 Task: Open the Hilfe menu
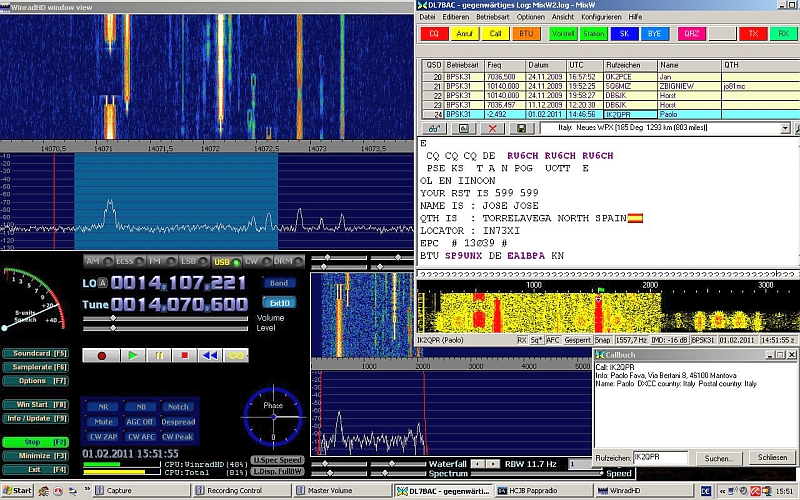(635, 17)
